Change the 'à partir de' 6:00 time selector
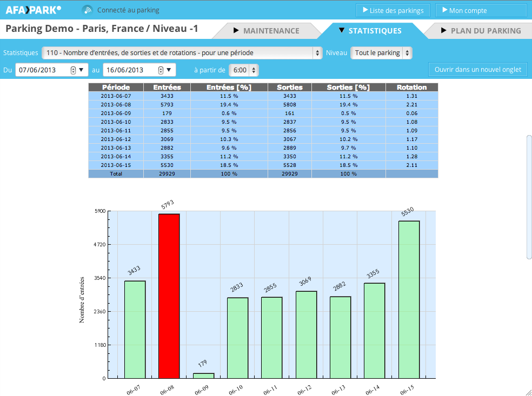 pos(244,70)
